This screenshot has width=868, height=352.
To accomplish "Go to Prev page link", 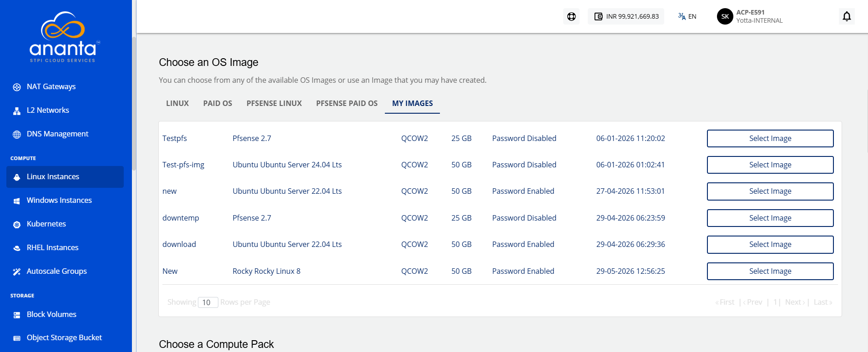I will [x=753, y=302].
